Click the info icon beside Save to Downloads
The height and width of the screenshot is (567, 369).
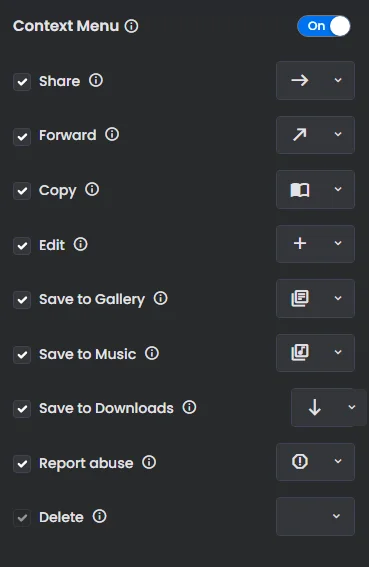(189, 408)
